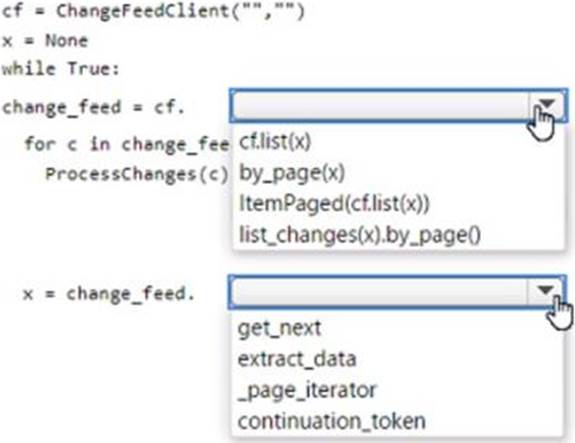This screenshot has height=443, width=575.
Task: Click the 'x = None' code line
Action: point(45,40)
